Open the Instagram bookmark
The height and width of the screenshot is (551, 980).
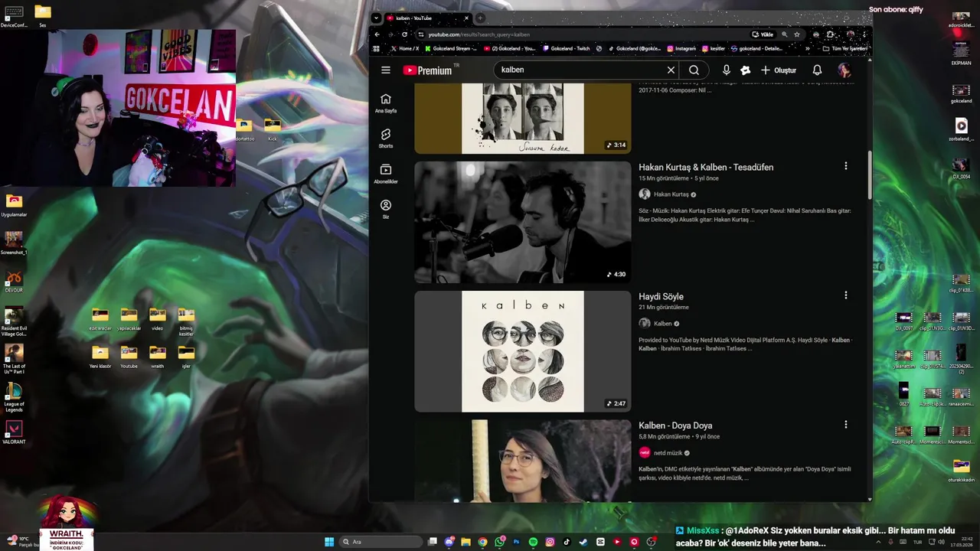tap(681, 48)
